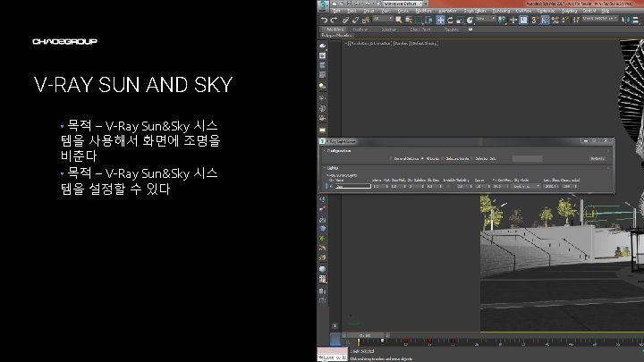Viewport: 644px width, 362px height.
Task: Open the selection set dropdown in Light Lister
Action: pos(527,158)
